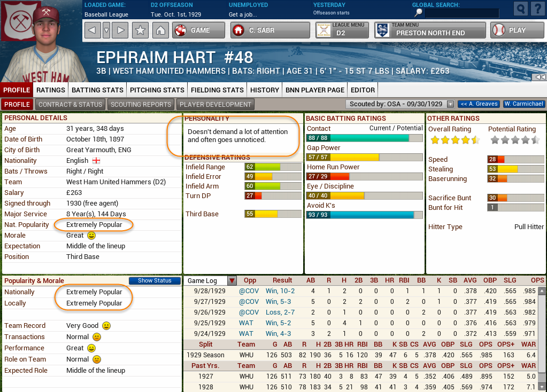Open the Game Log dropdown arrow
This screenshot has height=392, width=547.
point(232,280)
